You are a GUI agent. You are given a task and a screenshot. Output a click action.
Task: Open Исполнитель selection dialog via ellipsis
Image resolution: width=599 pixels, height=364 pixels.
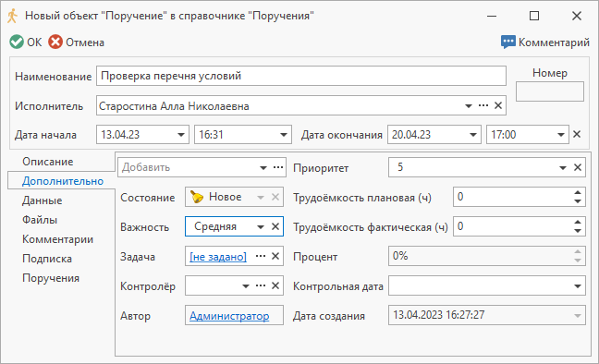click(x=483, y=105)
